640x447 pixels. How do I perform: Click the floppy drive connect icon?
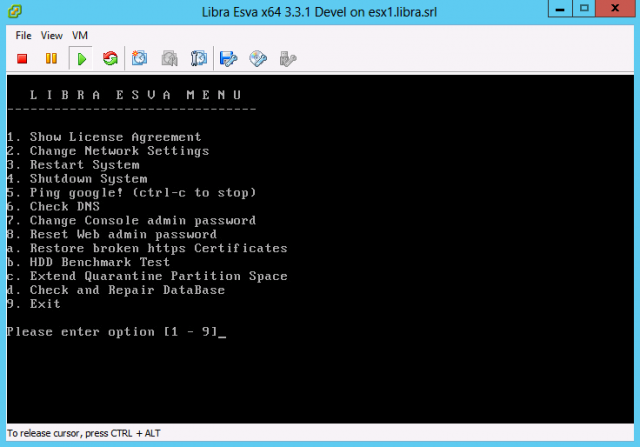[x=228, y=59]
